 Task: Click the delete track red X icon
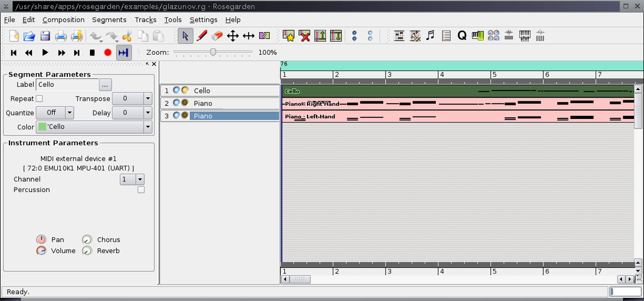[x=305, y=36]
